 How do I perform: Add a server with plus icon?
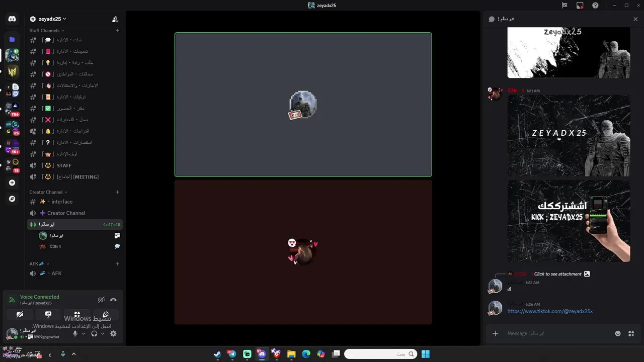click(x=12, y=183)
